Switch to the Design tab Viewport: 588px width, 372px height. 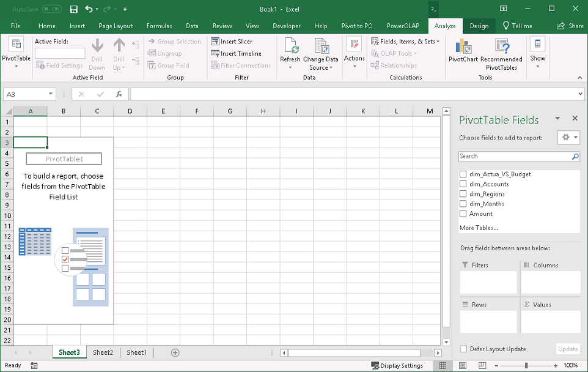479,26
